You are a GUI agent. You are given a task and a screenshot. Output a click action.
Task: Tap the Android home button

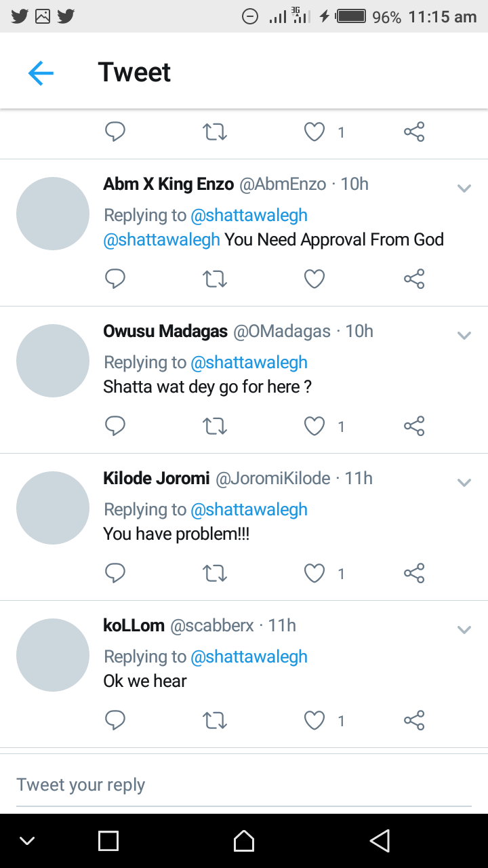click(x=244, y=841)
